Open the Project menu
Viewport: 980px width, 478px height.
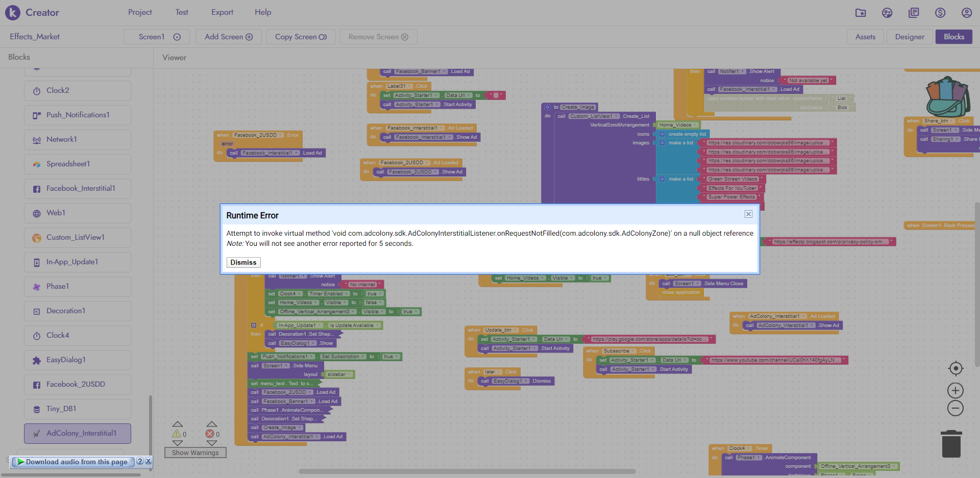coord(140,12)
